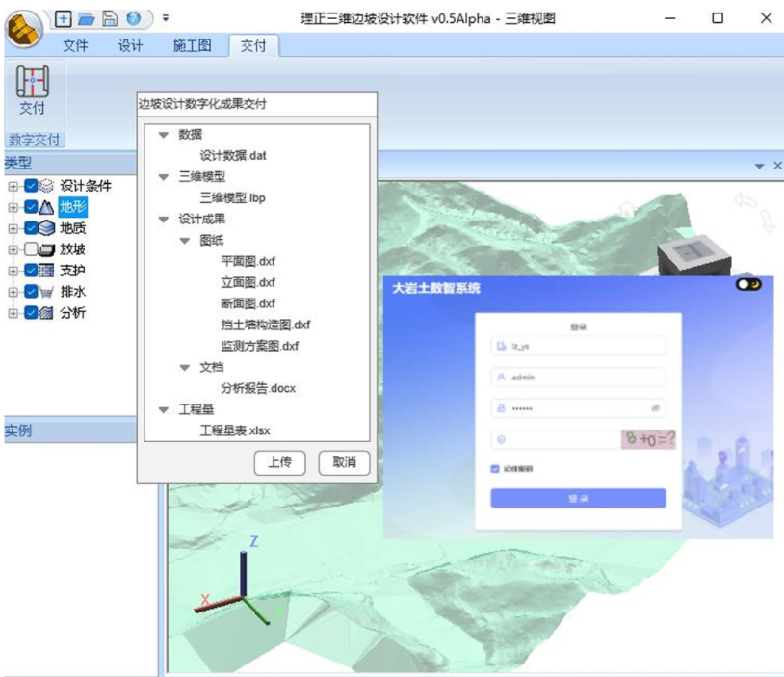Collapse the 设计成果 group in the dialog

click(x=164, y=220)
